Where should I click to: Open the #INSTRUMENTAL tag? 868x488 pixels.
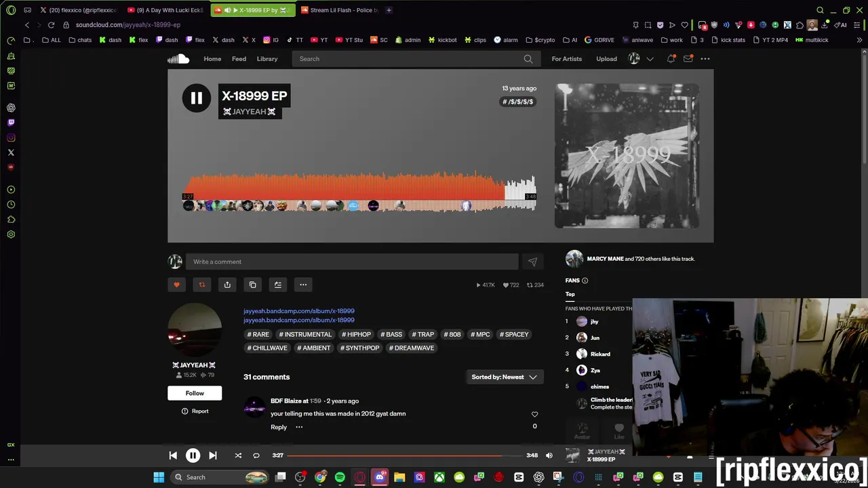(x=305, y=334)
